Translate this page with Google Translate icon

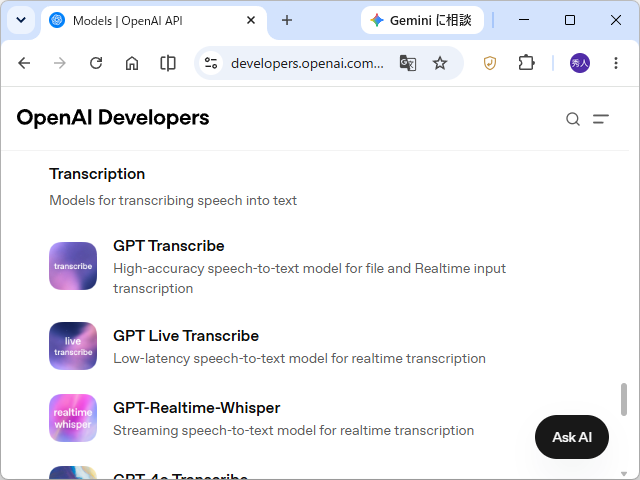[408, 63]
